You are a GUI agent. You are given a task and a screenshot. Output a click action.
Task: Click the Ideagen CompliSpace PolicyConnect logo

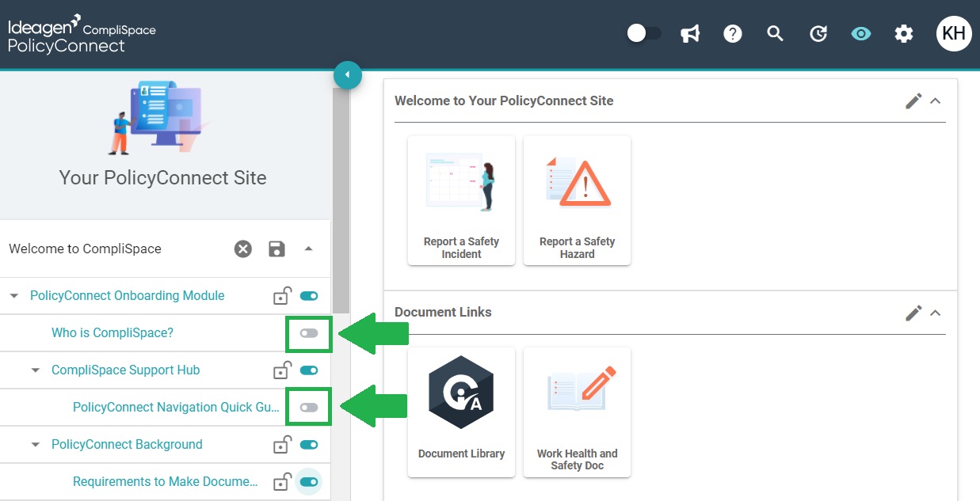point(82,34)
